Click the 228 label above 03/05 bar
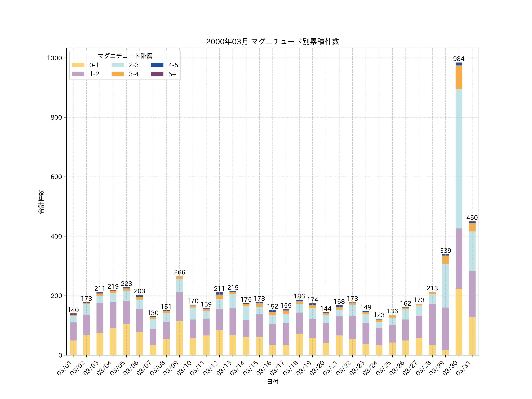The height and width of the screenshot is (399, 532). click(x=126, y=284)
